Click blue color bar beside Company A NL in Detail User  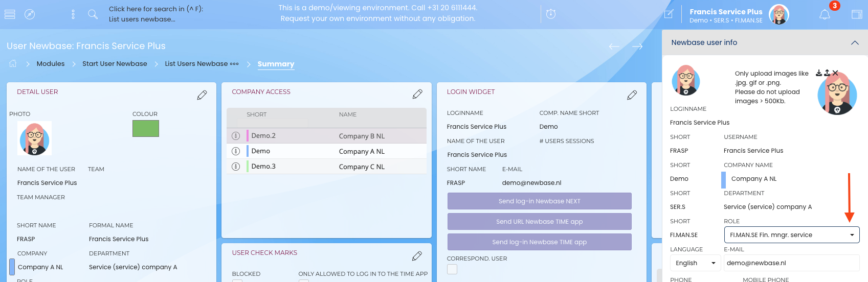[x=12, y=267]
